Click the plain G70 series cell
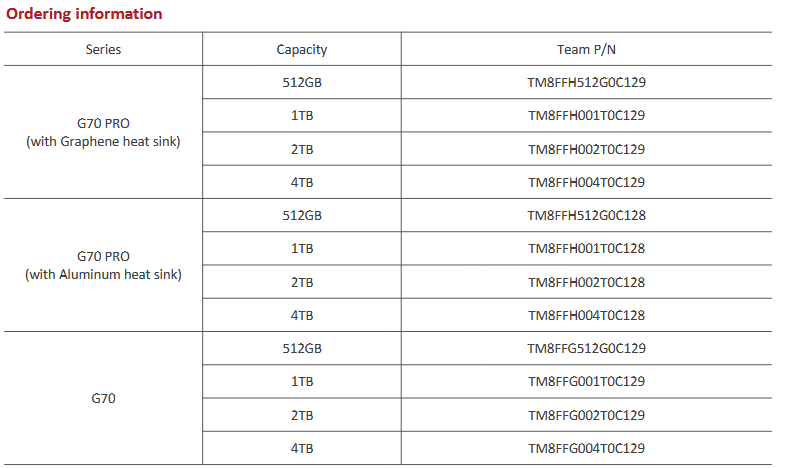 103,399
